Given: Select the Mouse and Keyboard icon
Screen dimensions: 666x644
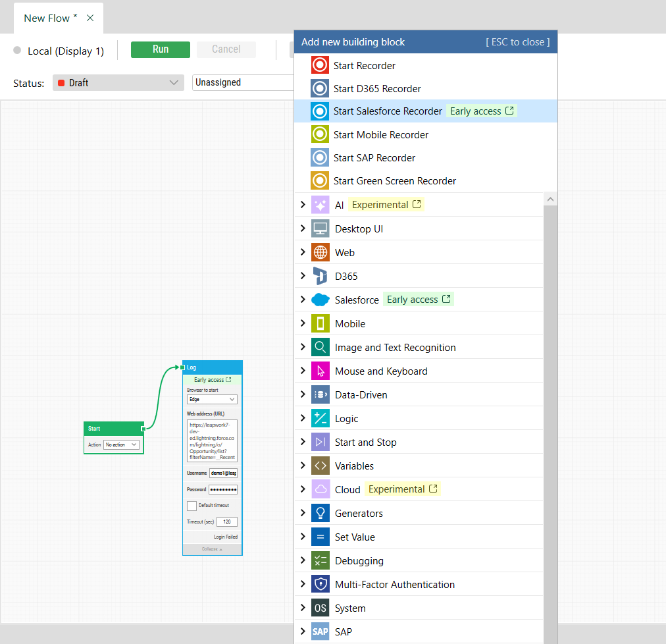Looking at the screenshot, I should coord(322,371).
